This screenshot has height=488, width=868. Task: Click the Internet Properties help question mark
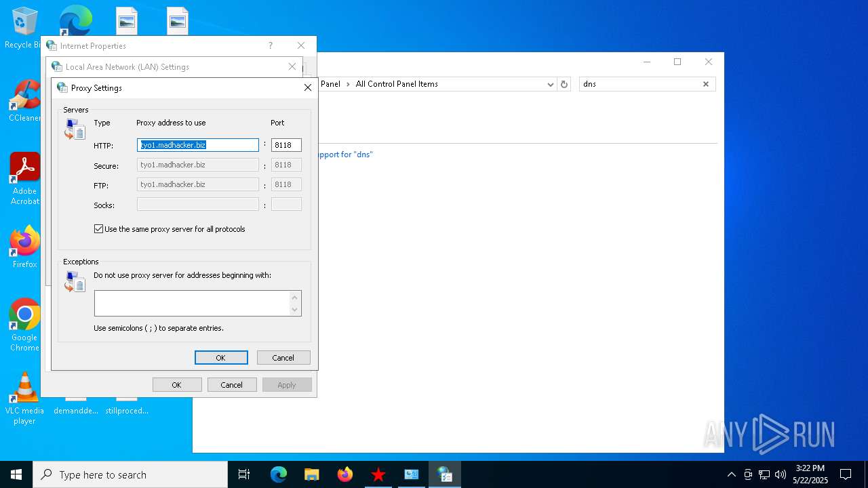271,45
